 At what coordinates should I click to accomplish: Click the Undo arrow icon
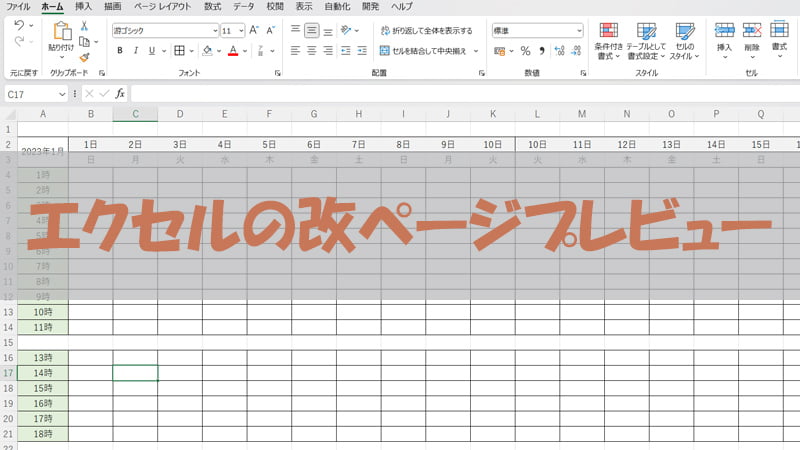19,25
